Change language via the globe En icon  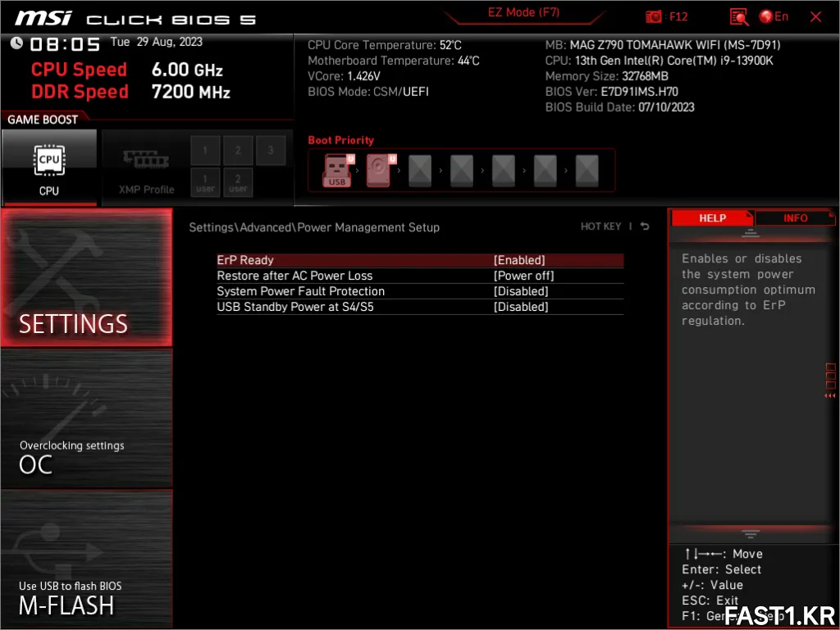tap(774, 16)
